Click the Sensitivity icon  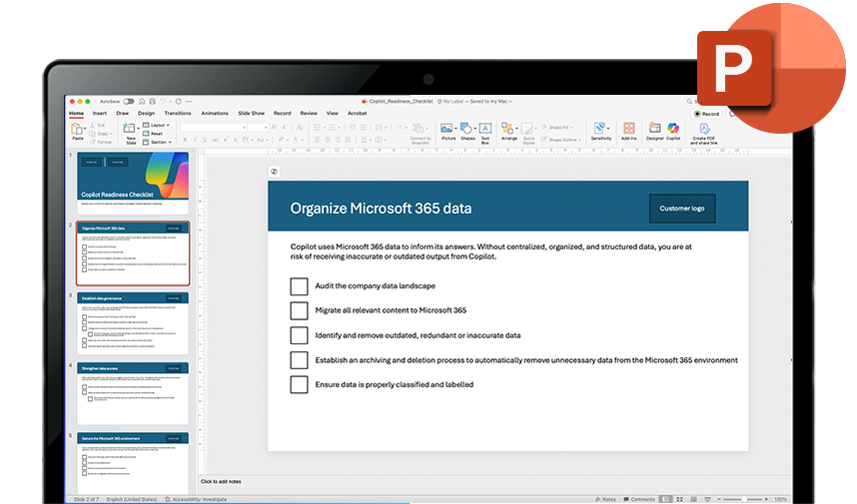pos(600,129)
